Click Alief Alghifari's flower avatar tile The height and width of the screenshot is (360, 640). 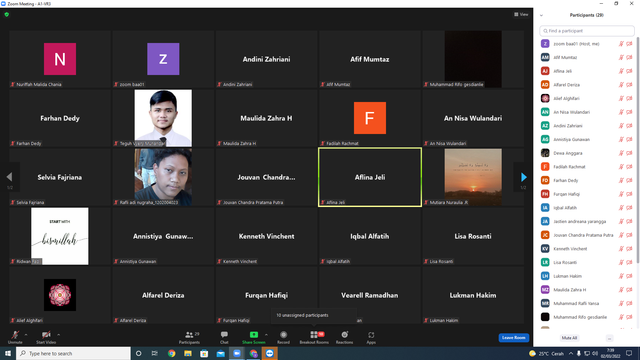60,295
